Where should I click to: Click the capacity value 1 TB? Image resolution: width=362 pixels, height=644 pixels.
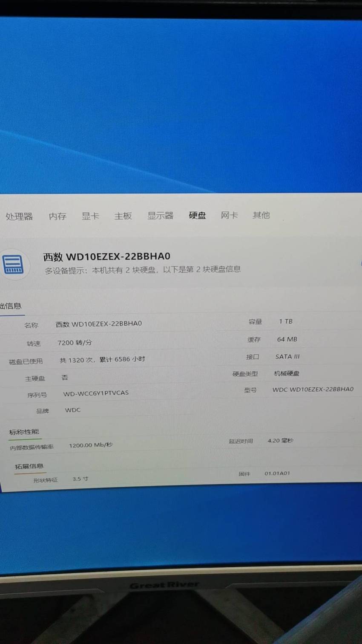(x=286, y=321)
